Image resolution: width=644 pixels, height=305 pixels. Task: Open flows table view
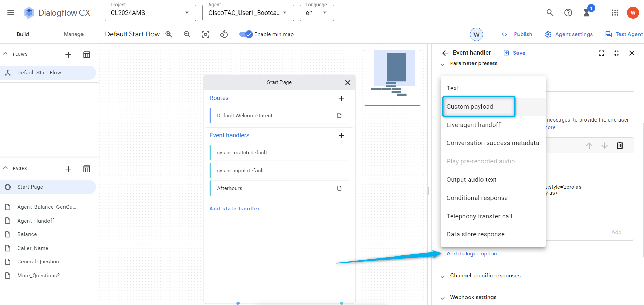tap(87, 55)
